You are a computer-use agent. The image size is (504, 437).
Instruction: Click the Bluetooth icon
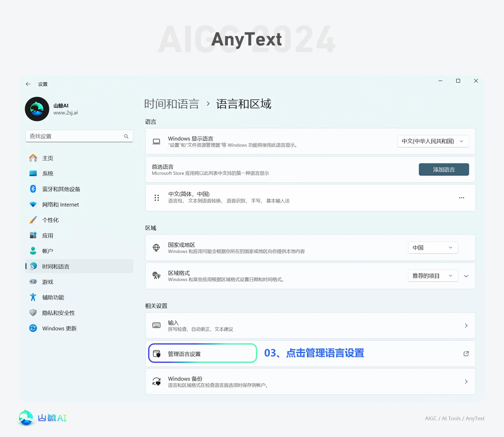point(33,189)
